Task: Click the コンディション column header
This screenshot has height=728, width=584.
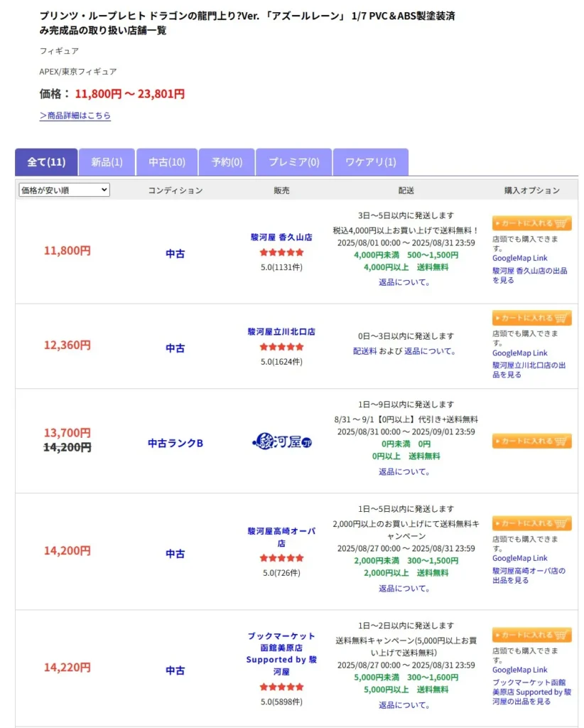Action: (x=175, y=191)
